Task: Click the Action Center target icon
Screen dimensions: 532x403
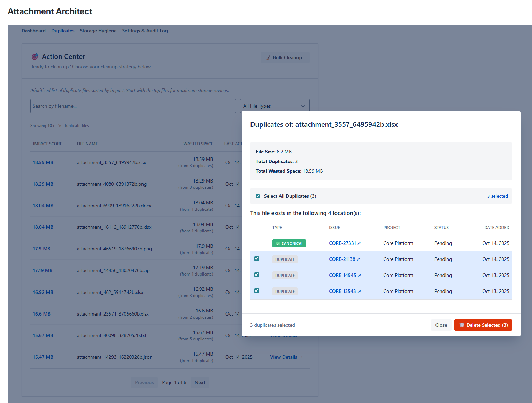Action: [35, 56]
